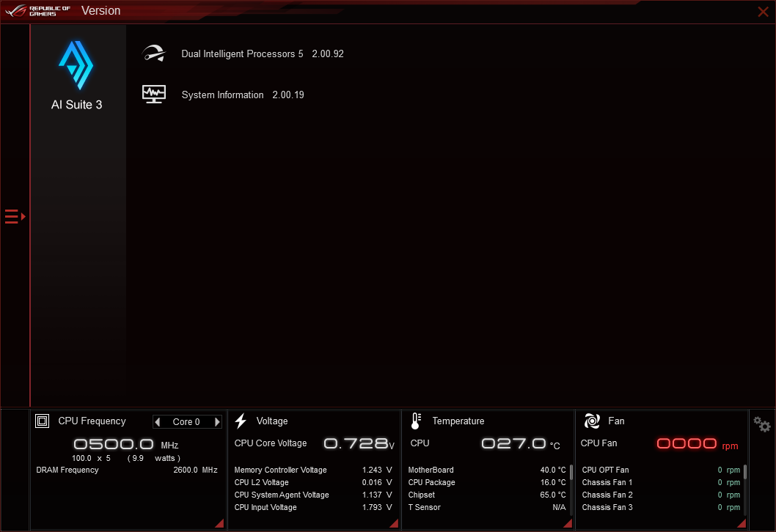Click the Voltage lightning bolt icon

coord(241,421)
